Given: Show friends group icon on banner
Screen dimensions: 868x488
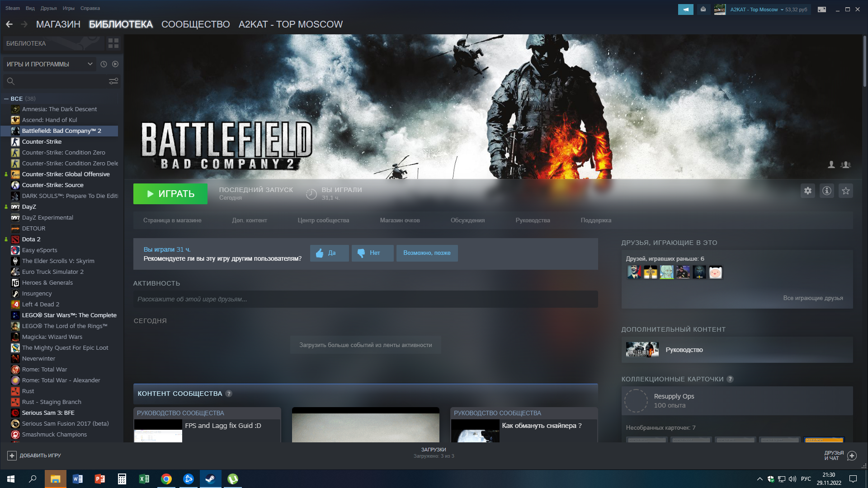Looking at the screenshot, I should (846, 165).
